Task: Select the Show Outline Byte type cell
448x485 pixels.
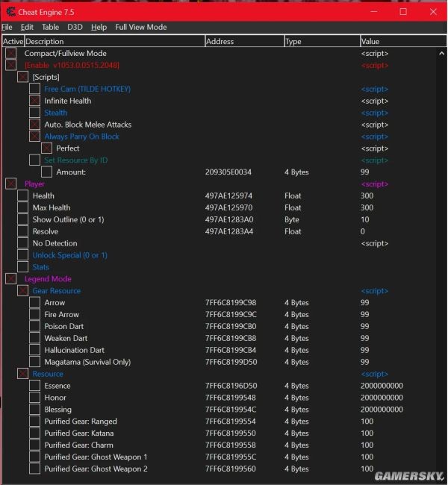Action: 292,219
